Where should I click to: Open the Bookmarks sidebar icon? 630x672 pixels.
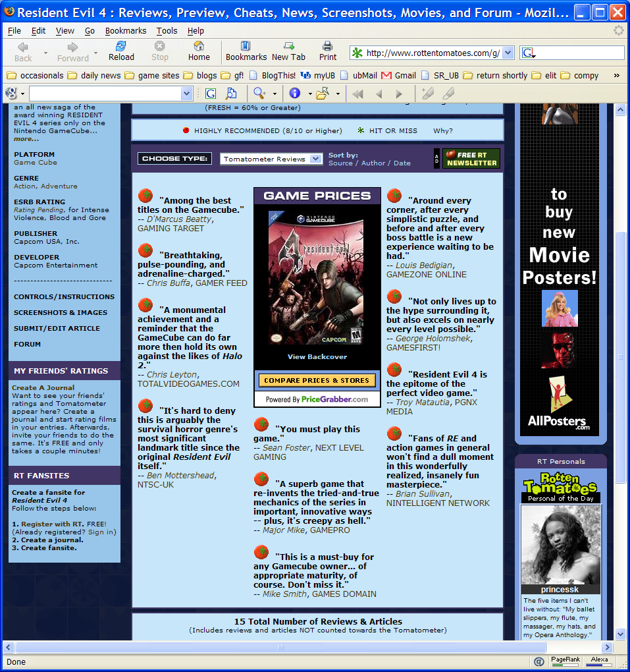click(x=246, y=51)
